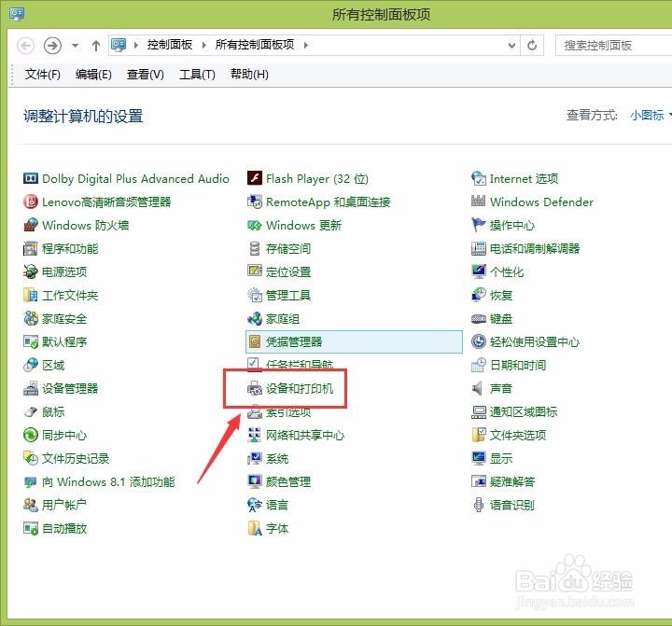Open the 程序和功能 icon
Screen dimensions: 672x626
(x=31, y=248)
